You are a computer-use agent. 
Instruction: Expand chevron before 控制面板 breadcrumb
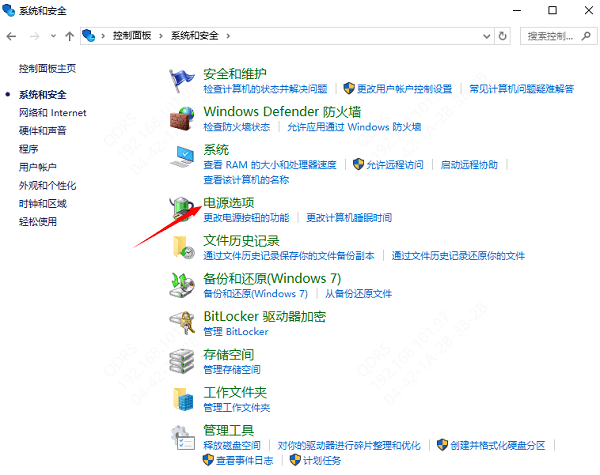[x=103, y=36]
